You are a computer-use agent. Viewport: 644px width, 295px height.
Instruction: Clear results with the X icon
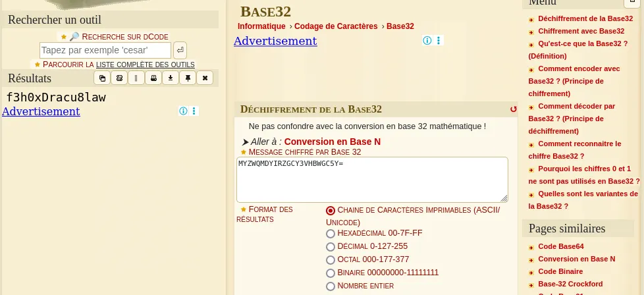(x=205, y=78)
